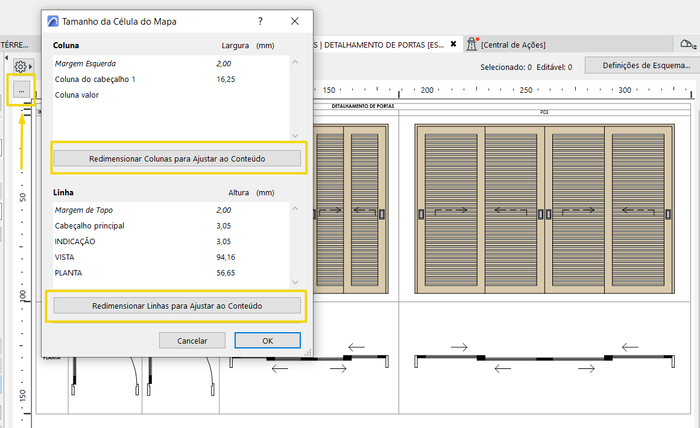
Task: Close the Detalhamento de Portas tab
Action: 454,45
